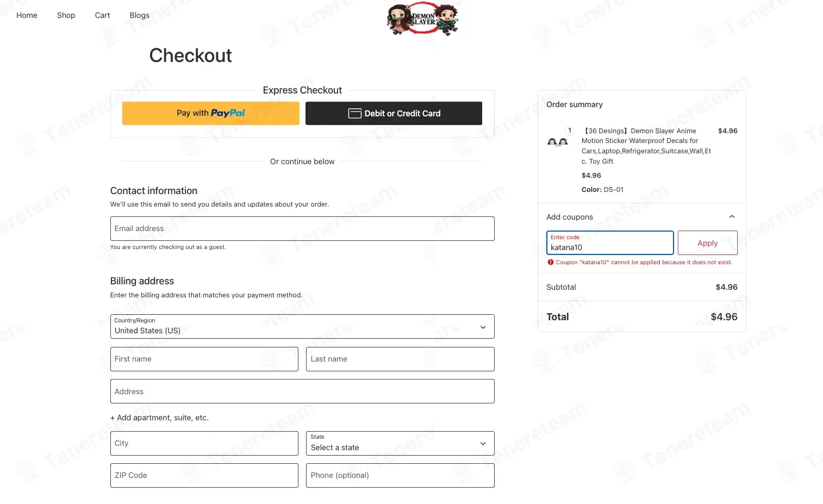The image size is (823, 504).
Task: Click the coupon error message
Action: tap(640, 262)
